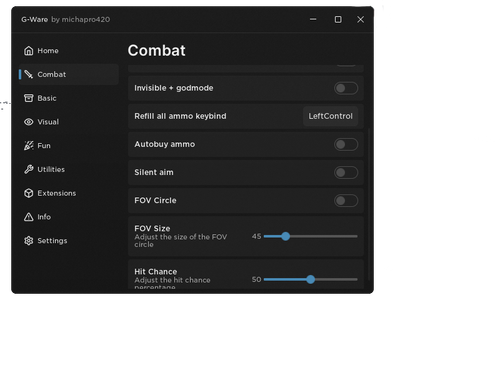Open the Extensions section label
Viewport: 500px width, 375px height.
tap(57, 193)
